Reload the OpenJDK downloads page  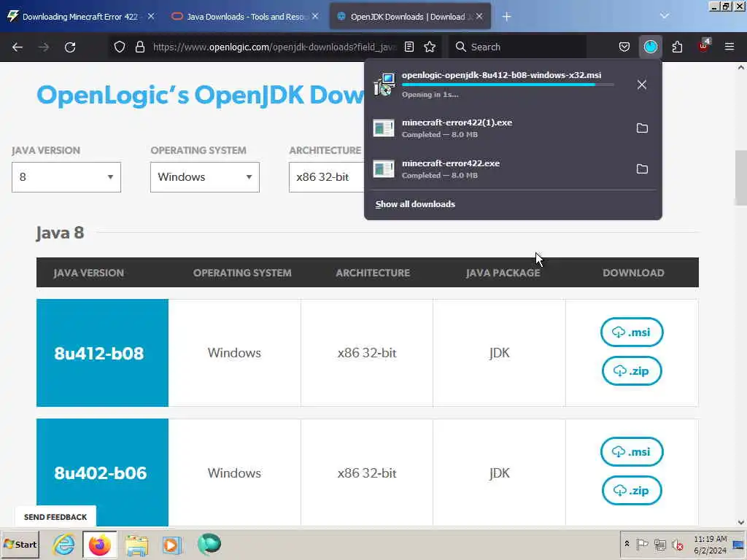(x=70, y=47)
